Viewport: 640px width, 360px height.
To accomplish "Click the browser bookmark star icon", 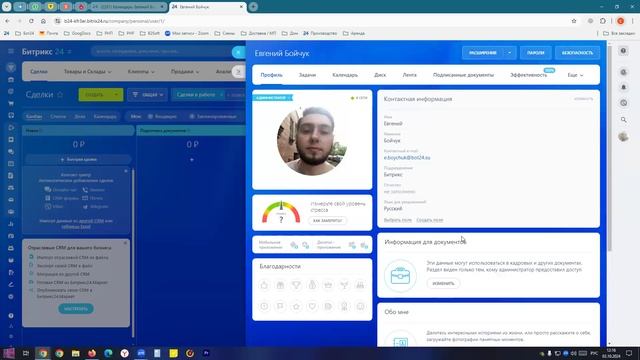I will (574, 21).
